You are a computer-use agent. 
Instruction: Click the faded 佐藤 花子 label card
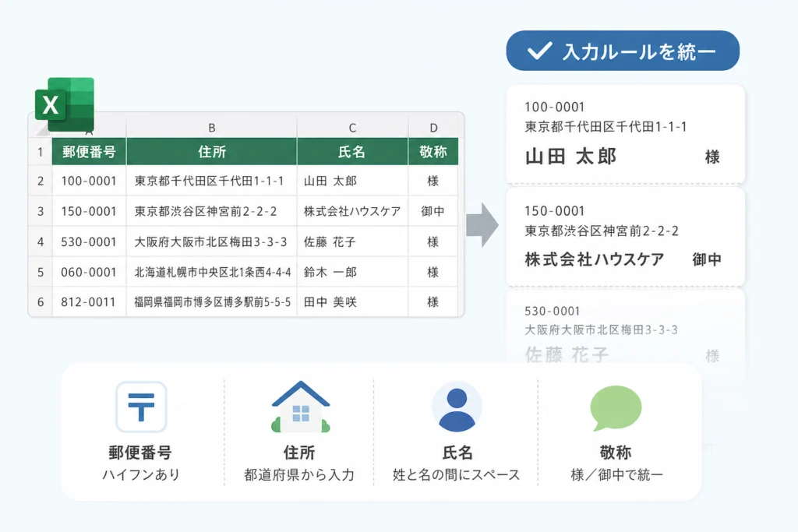click(x=626, y=328)
